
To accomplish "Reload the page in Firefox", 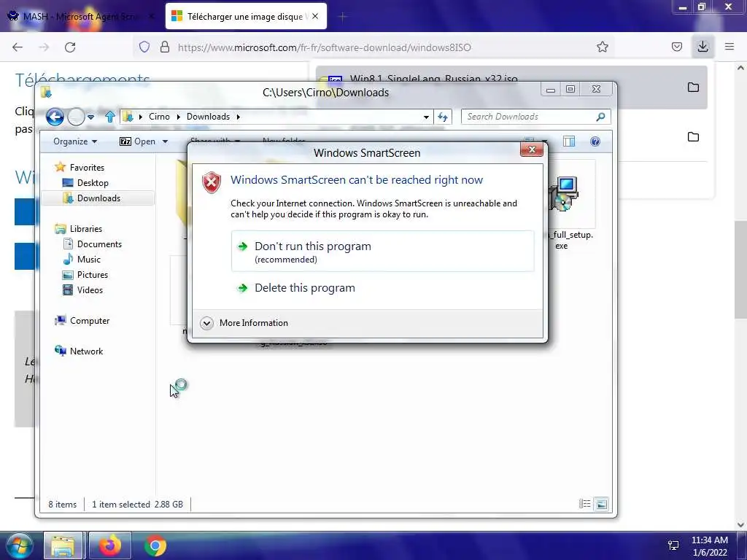I will [x=70, y=47].
